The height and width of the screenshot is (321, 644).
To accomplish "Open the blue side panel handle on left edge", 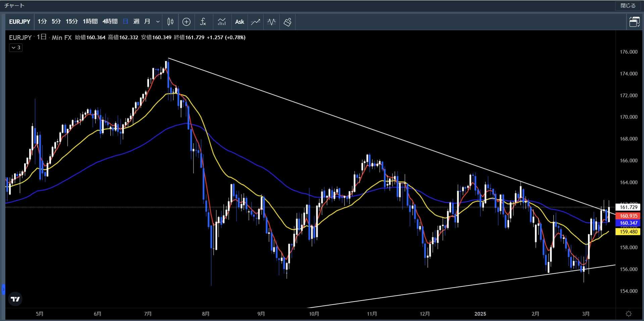I will tap(3, 289).
